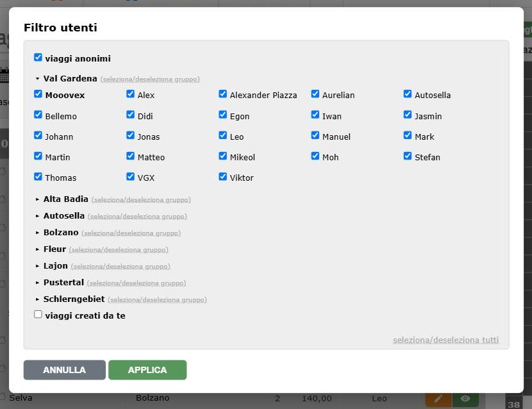Toggle the Autosella user checkbox
The image size is (532, 409).
tap(408, 94)
